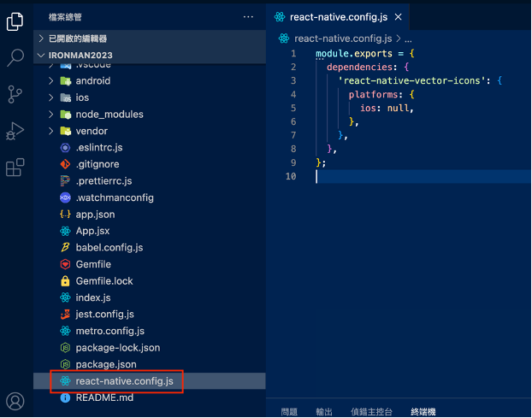The height and width of the screenshot is (418, 532).
Task: Expand the ios folder chevron
Action: [51, 97]
